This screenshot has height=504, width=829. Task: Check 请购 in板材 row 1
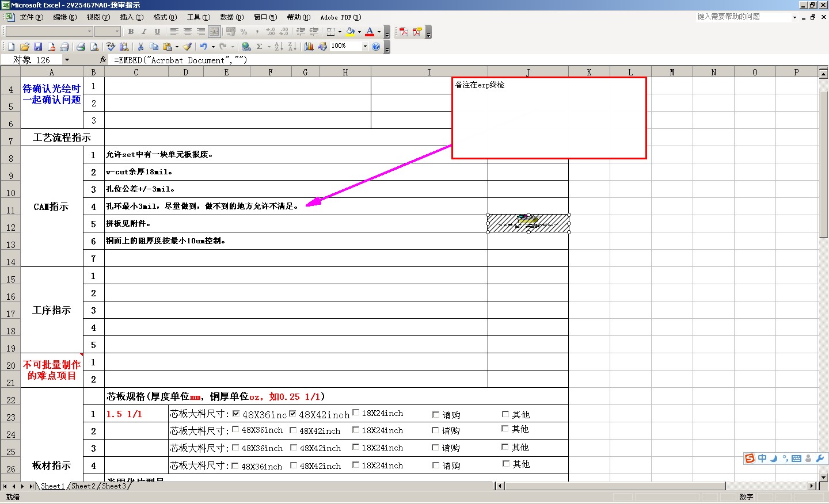tap(436, 414)
